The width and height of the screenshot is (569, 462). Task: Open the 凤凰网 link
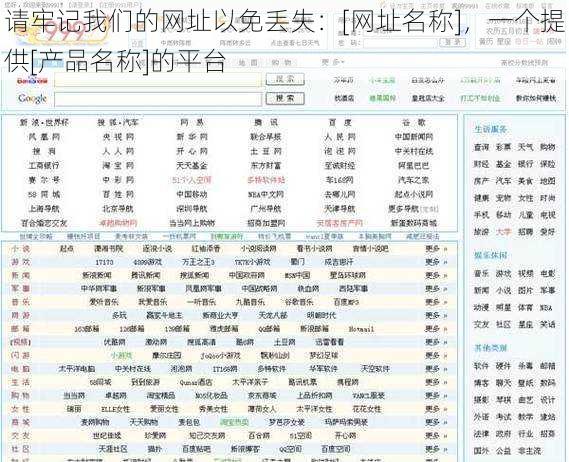44,137
